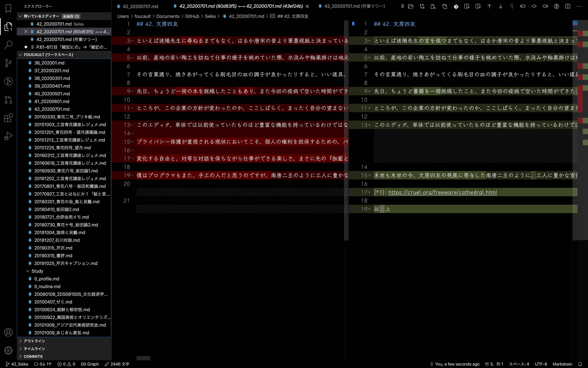Image resolution: width=588 pixels, height=368 pixels.
Task: Switch to the 42_20200701.md (作業ツリー) tab
Action: [x=352, y=6]
